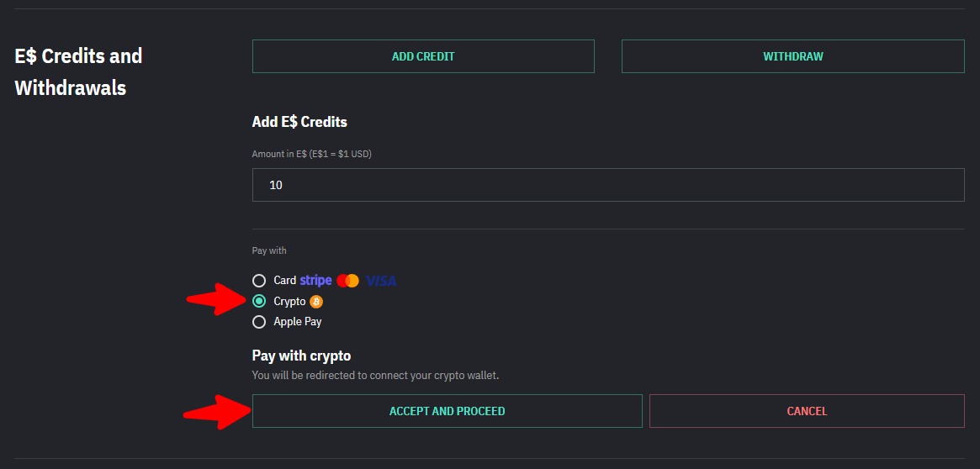The width and height of the screenshot is (980, 469).
Task: Select the Card radio button
Action: point(259,281)
